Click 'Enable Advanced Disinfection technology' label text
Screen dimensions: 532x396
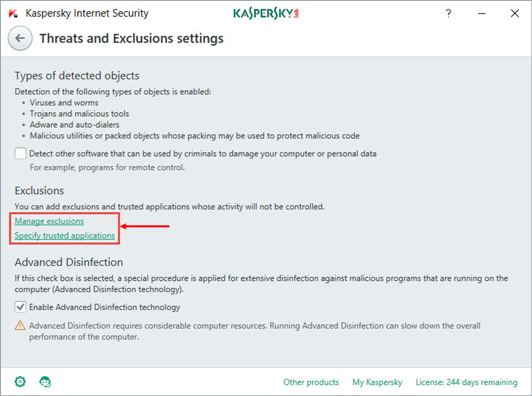[x=105, y=307]
